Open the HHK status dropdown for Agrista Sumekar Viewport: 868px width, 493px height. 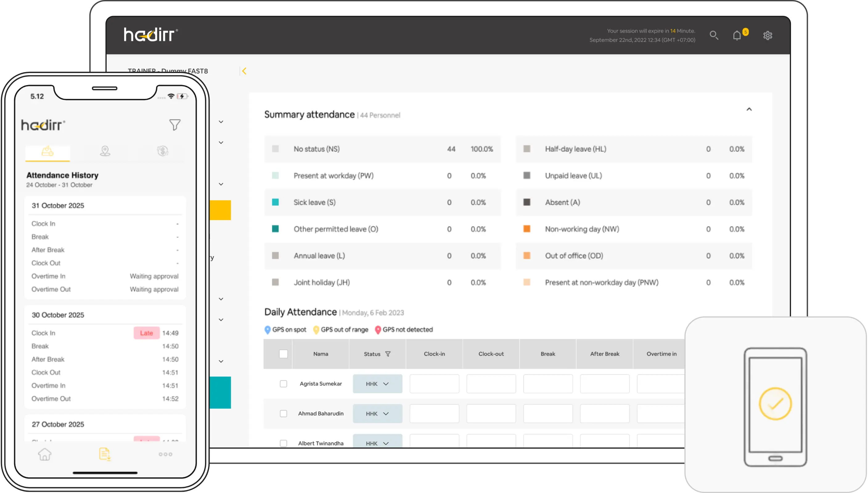click(377, 384)
